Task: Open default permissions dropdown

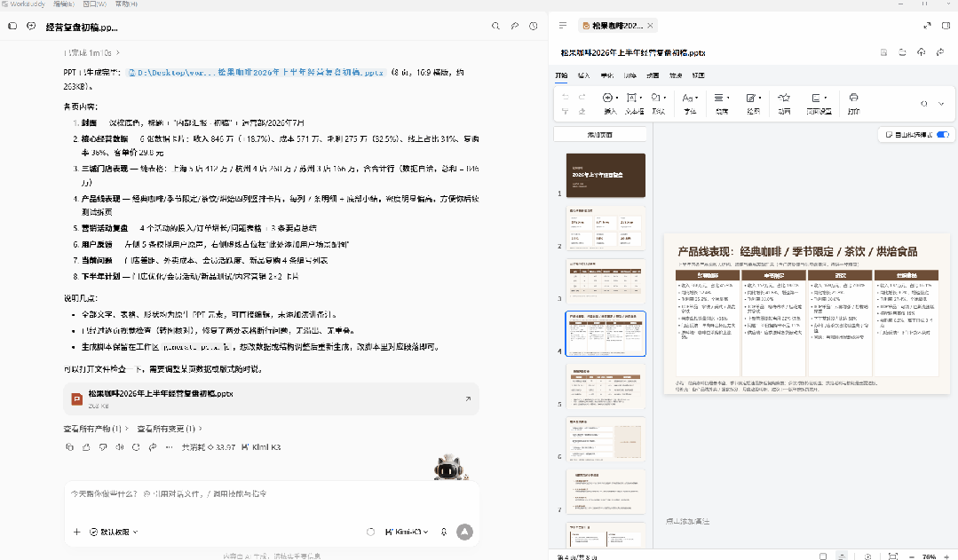Action: pos(114,532)
